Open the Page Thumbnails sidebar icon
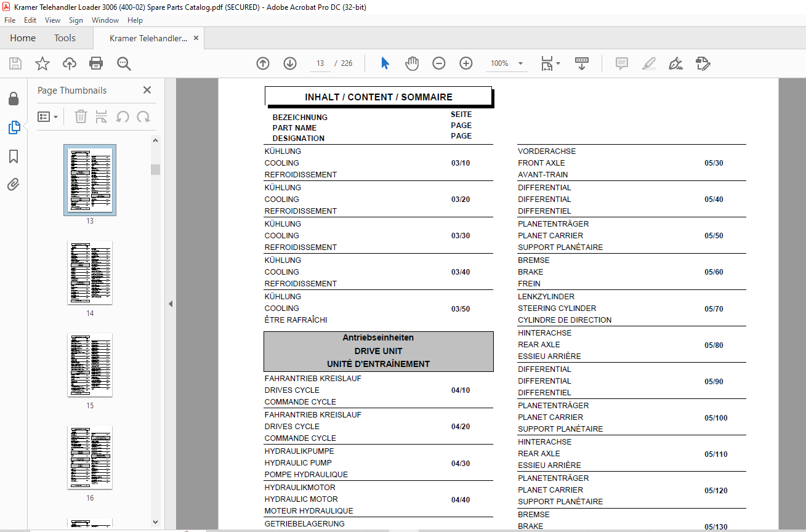 (14, 127)
